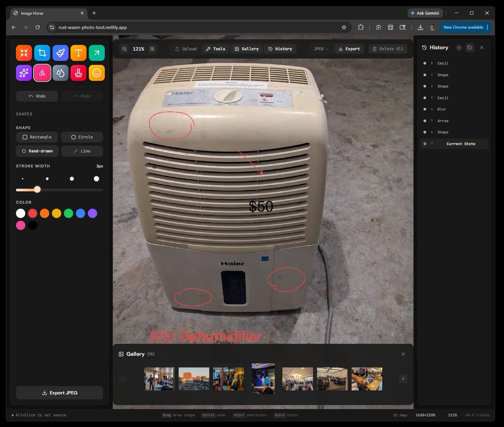
Task: Open the Chrome profile avatar
Action: (433, 27)
